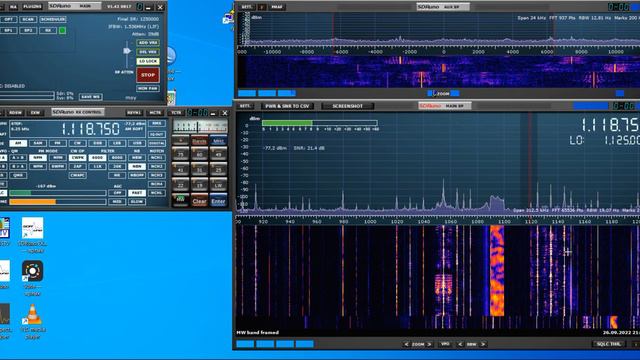This screenshot has width=640, height=360.
Task: Set AGC to FAST
Action: tap(137, 193)
